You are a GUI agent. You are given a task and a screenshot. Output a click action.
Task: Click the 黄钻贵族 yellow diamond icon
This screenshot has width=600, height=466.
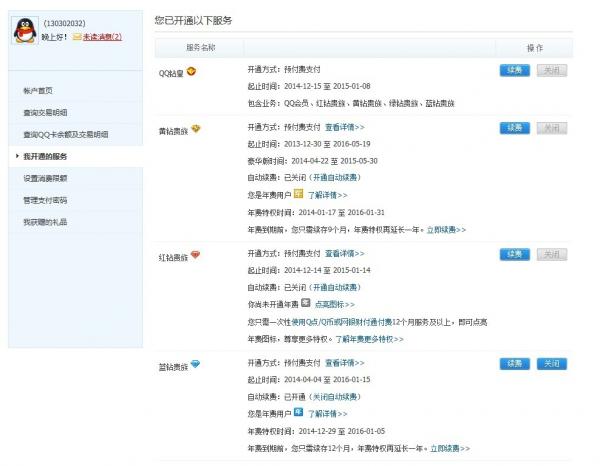[x=196, y=129]
